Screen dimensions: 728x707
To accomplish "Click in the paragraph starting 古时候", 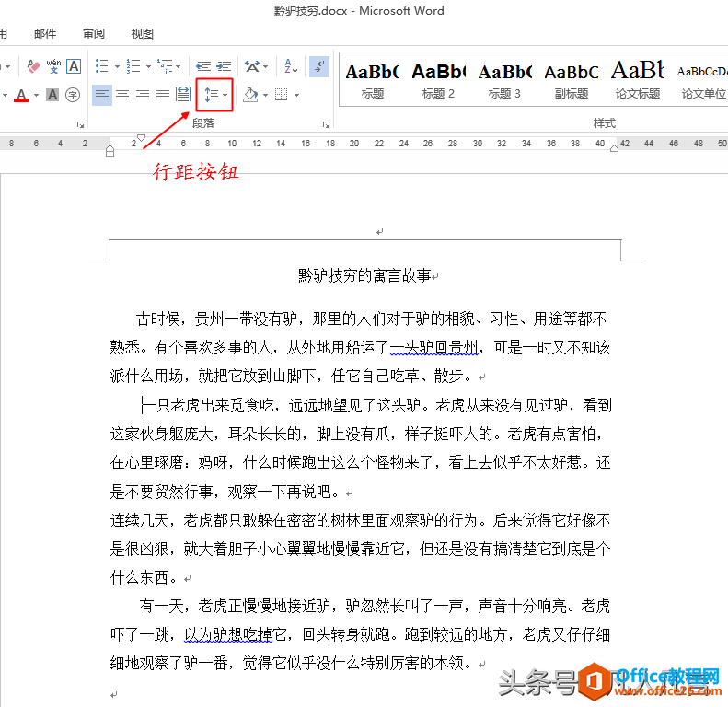I will 360,347.
